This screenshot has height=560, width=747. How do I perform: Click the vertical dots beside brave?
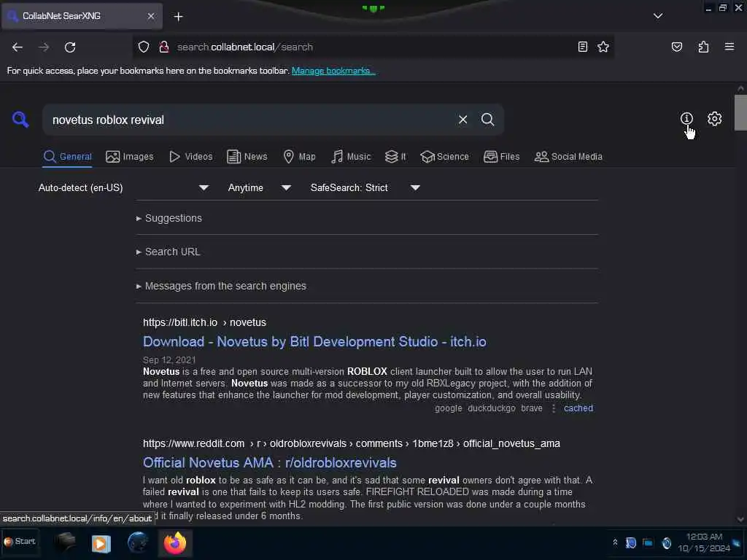click(554, 408)
